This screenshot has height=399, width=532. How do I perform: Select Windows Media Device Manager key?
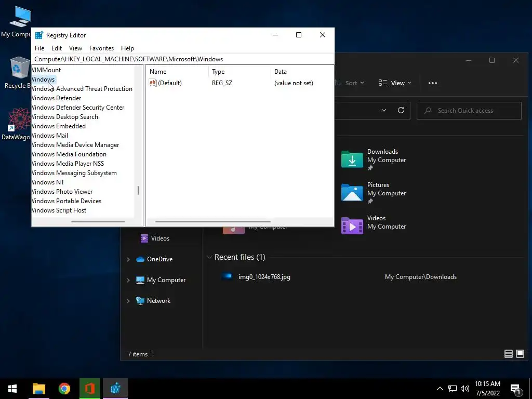click(75, 145)
